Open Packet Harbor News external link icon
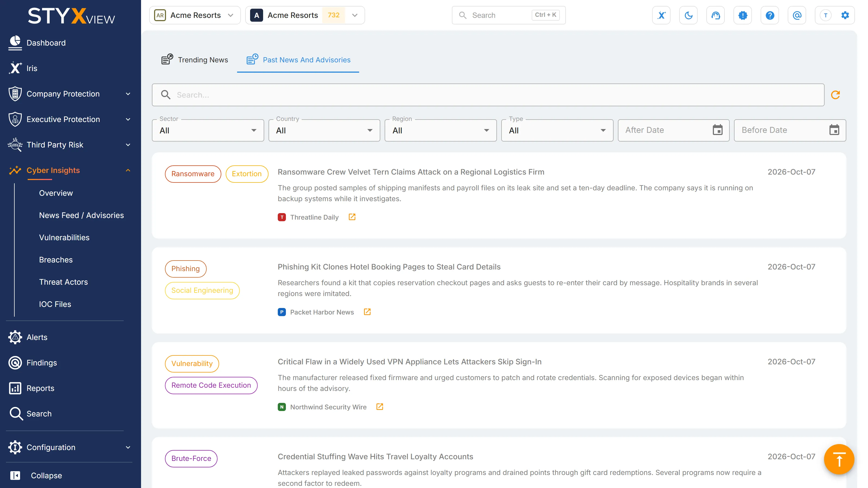 (367, 312)
